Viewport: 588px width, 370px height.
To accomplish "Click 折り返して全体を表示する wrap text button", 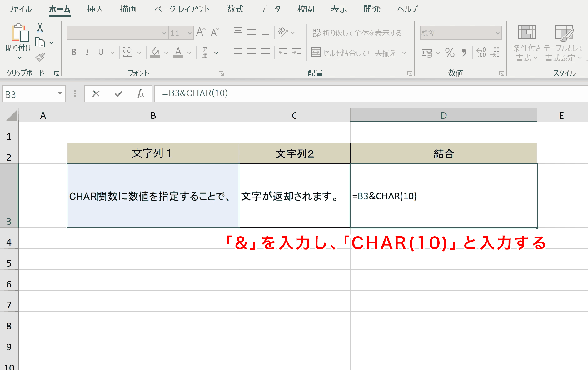I will coord(357,32).
